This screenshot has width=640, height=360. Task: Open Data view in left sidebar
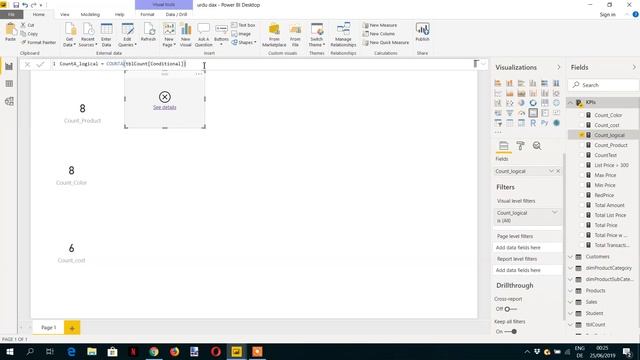coord(9,84)
